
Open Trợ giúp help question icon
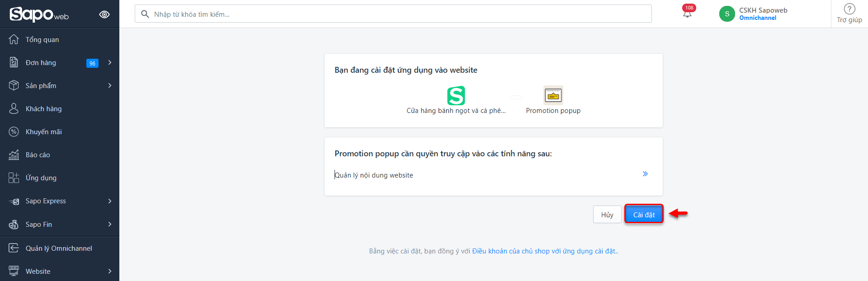(x=849, y=9)
